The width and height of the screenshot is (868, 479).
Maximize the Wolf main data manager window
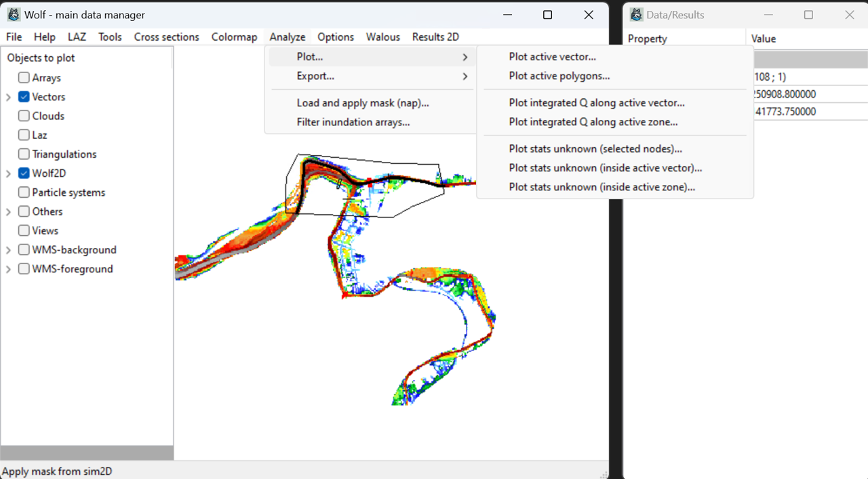pos(547,15)
